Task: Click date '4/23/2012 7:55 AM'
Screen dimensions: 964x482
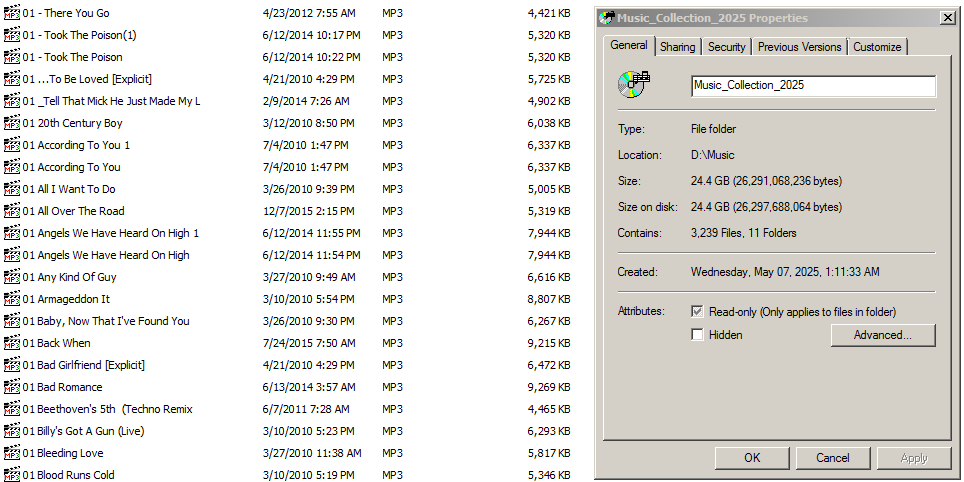Action: [x=309, y=13]
